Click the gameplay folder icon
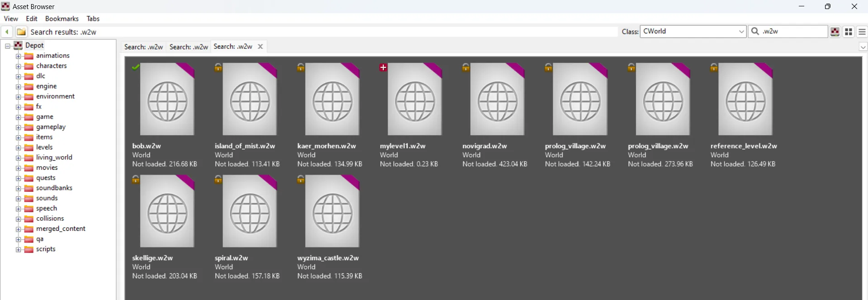This screenshot has width=868, height=300. (x=29, y=127)
